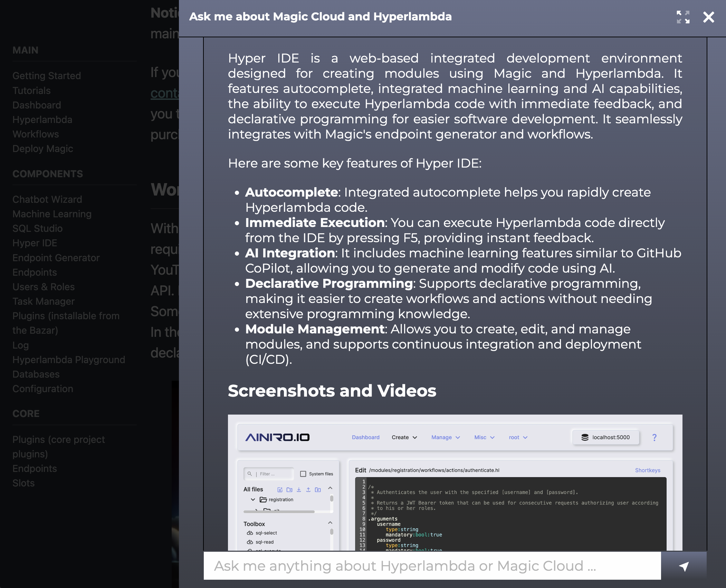Click the upload icon beside All files
This screenshot has width=726, height=588.
coord(308,490)
